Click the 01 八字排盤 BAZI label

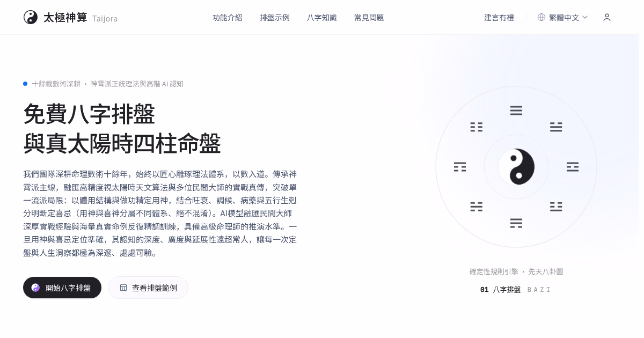[x=516, y=290]
